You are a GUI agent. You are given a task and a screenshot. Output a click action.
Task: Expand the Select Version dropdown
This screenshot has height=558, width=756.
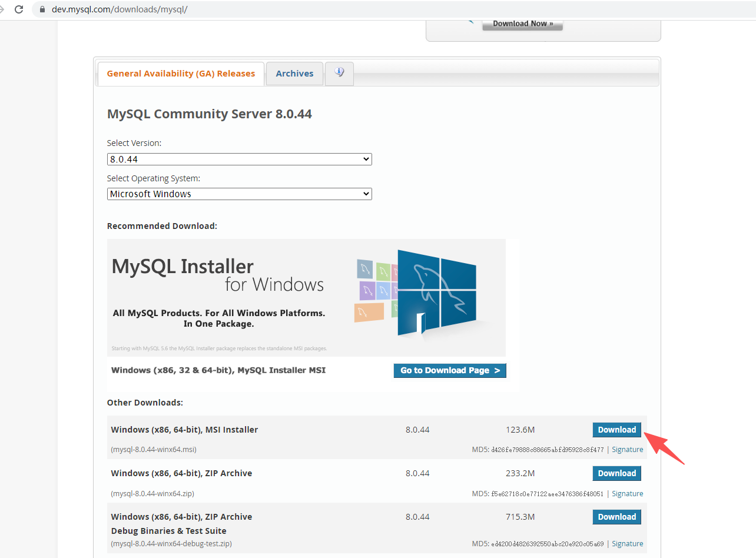(x=239, y=160)
